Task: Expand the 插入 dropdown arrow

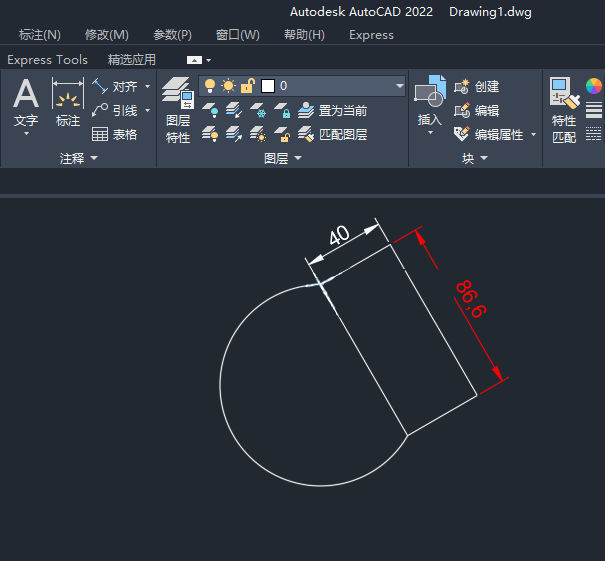Action: coord(430,132)
